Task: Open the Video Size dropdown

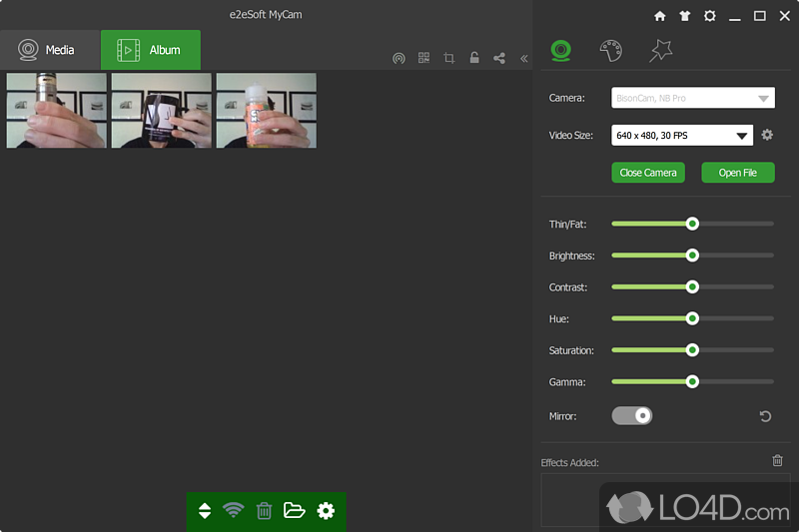Action: pyautogui.click(x=682, y=135)
